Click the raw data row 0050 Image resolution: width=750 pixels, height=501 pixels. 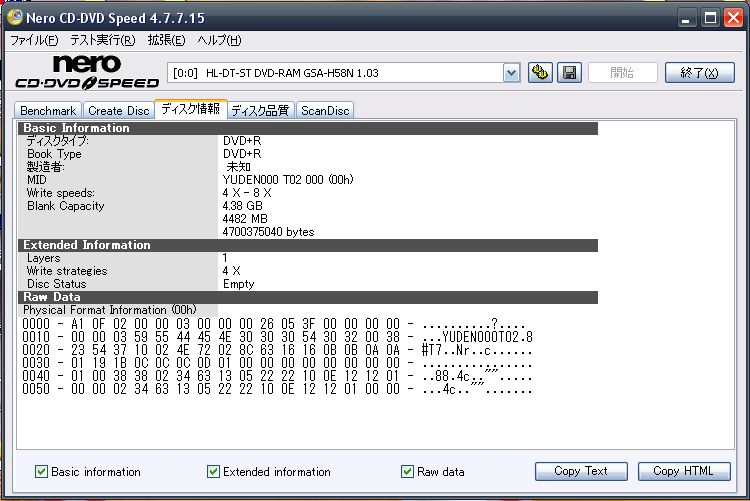277,389
